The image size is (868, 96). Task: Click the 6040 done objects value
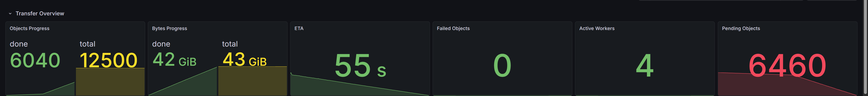(x=35, y=60)
